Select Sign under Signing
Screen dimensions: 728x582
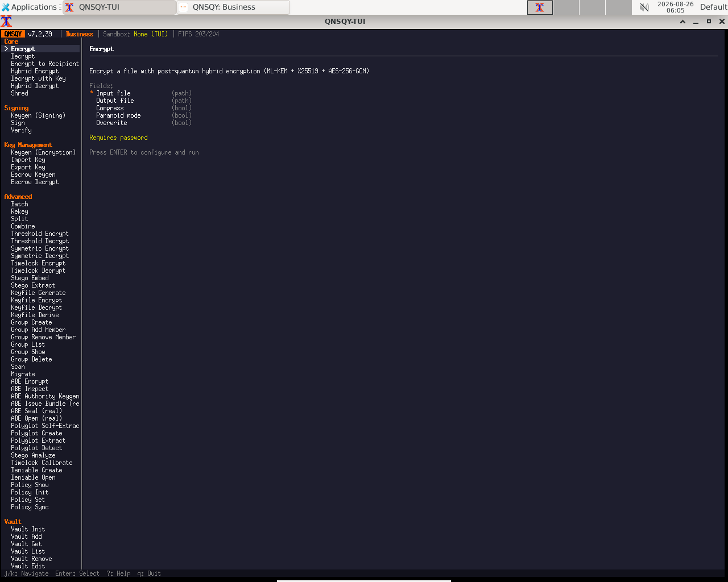coord(18,123)
